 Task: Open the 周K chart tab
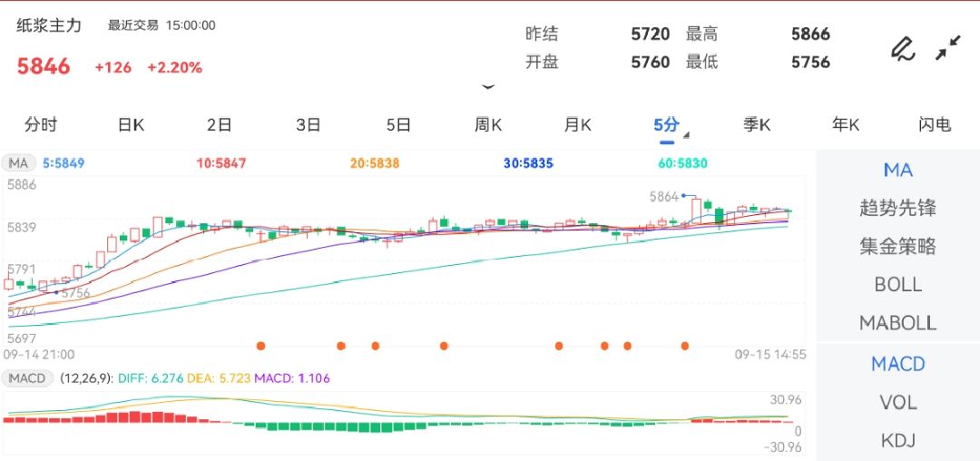click(x=488, y=124)
